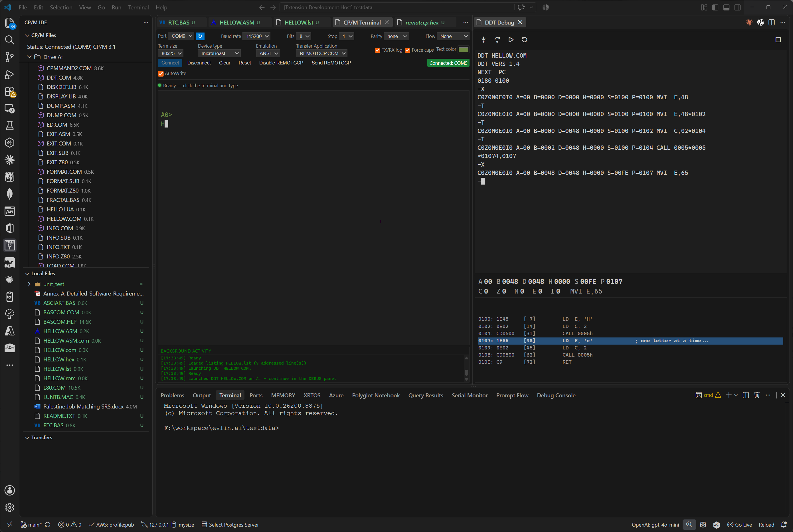The height and width of the screenshot is (532, 793).
Task: Open the Search view icon
Action: click(x=9, y=40)
